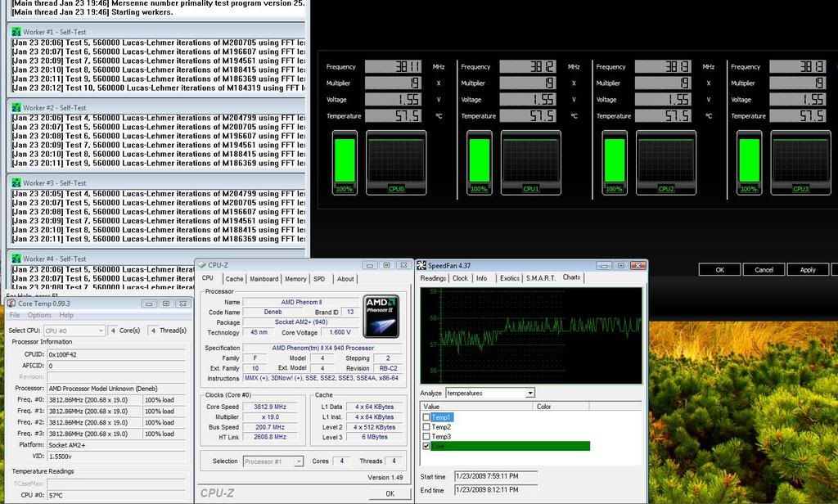Enable the Temp3 checkbox in SpeedFan
The height and width of the screenshot is (504, 838).
pyautogui.click(x=426, y=437)
